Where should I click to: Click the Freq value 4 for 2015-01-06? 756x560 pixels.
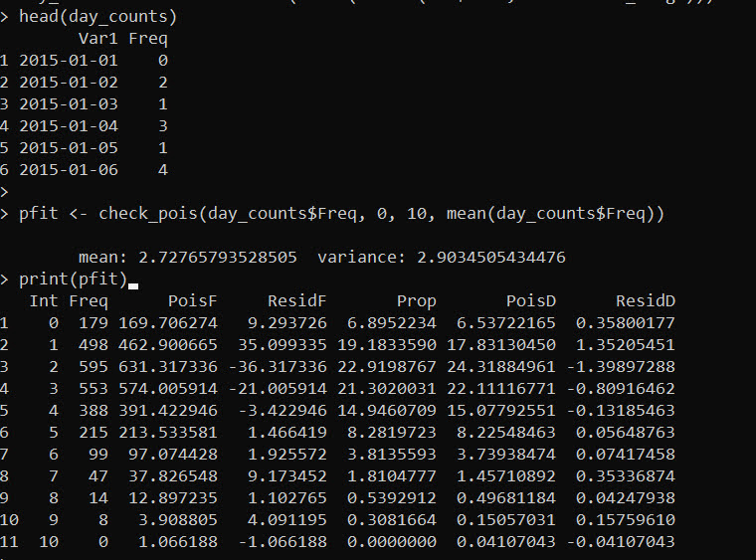pyautogui.click(x=163, y=170)
